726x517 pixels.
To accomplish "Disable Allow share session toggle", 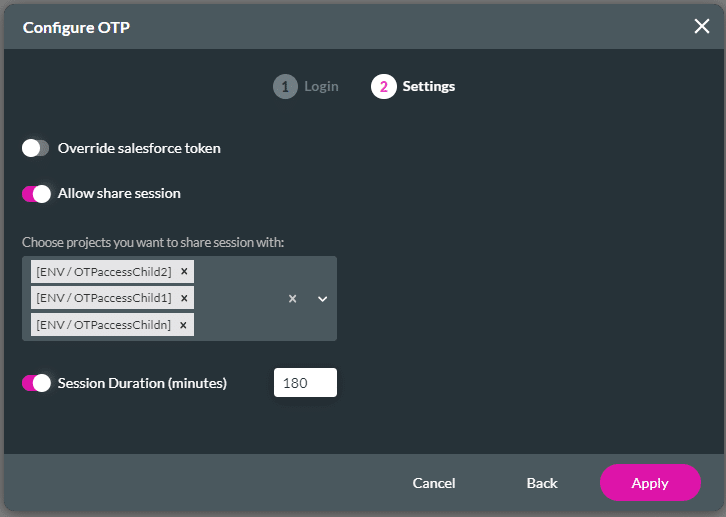I will click(x=36, y=193).
